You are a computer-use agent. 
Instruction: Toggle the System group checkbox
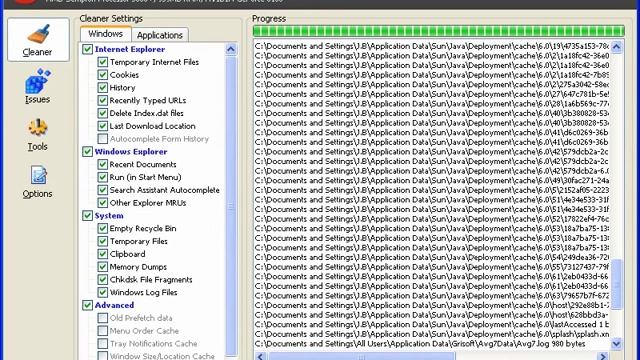click(87, 216)
